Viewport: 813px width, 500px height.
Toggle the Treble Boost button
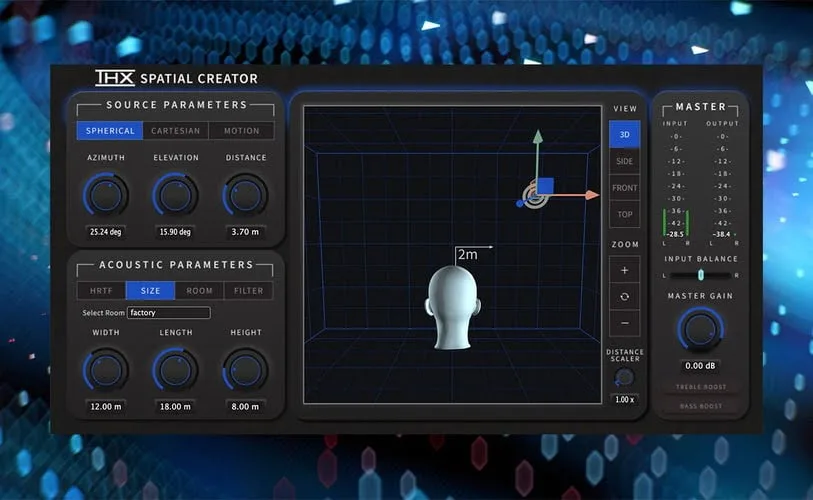(x=700, y=387)
